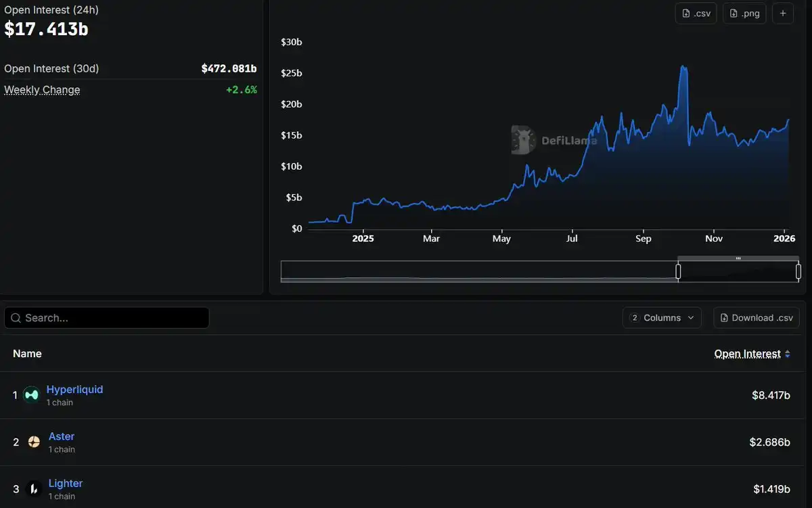
Task: Click the plus icon next to the export buttons
Action: pyautogui.click(x=783, y=13)
